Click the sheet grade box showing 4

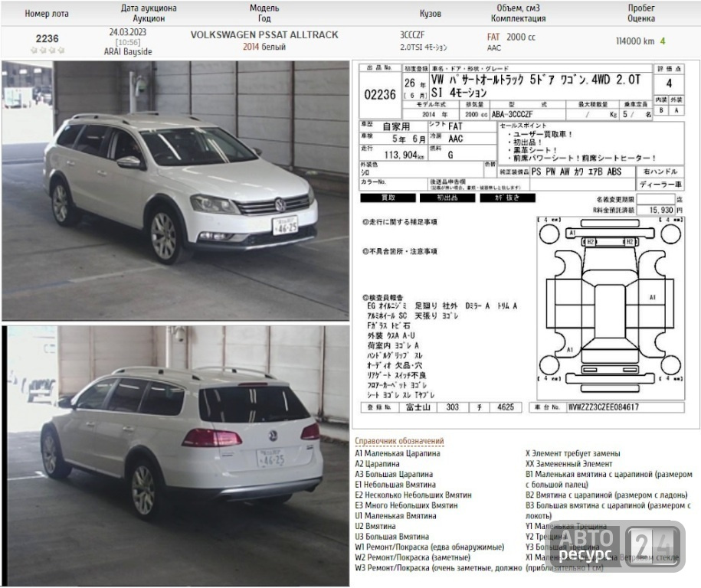click(x=669, y=83)
